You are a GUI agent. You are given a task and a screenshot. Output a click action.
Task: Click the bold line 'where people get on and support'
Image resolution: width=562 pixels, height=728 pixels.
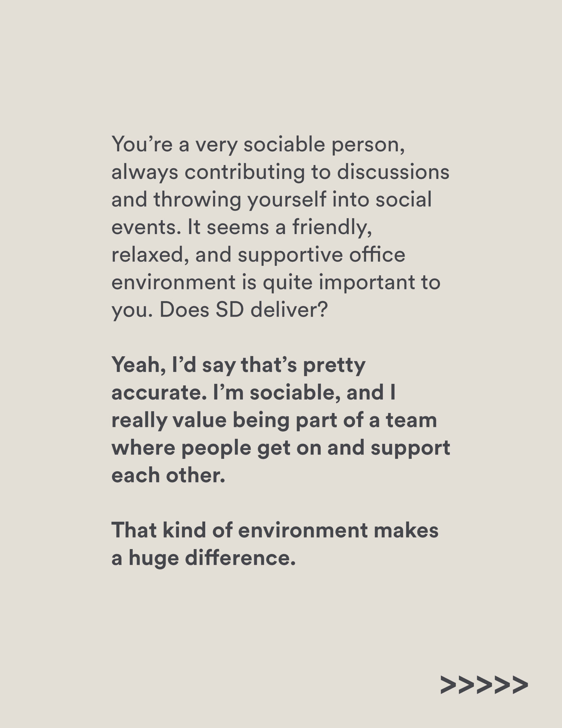(x=281, y=448)
